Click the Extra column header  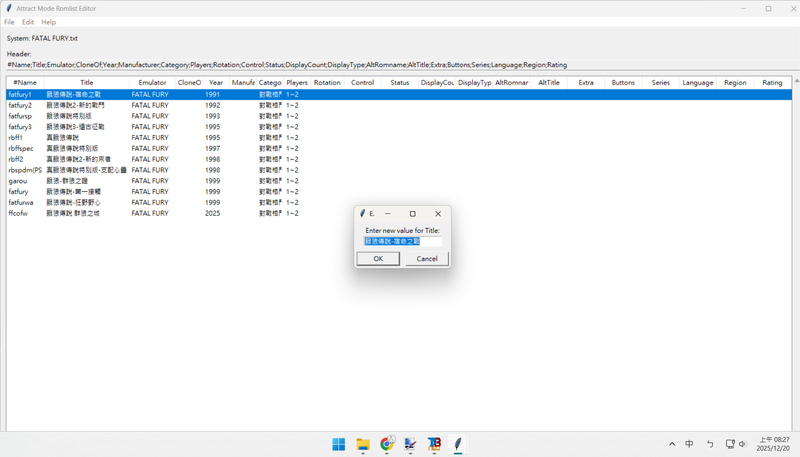[586, 82]
